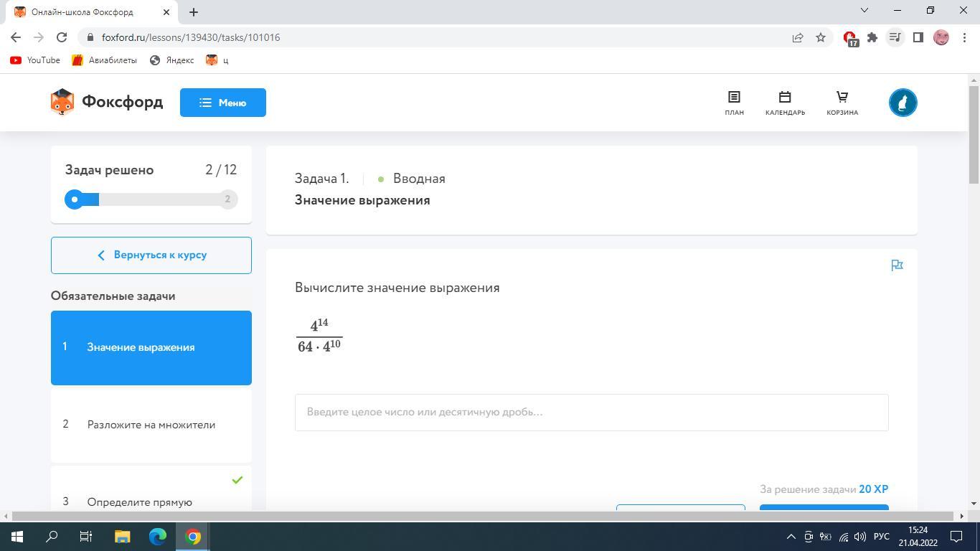Click the progress bar for solved tasks
980x551 pixels.
point(151,199)
